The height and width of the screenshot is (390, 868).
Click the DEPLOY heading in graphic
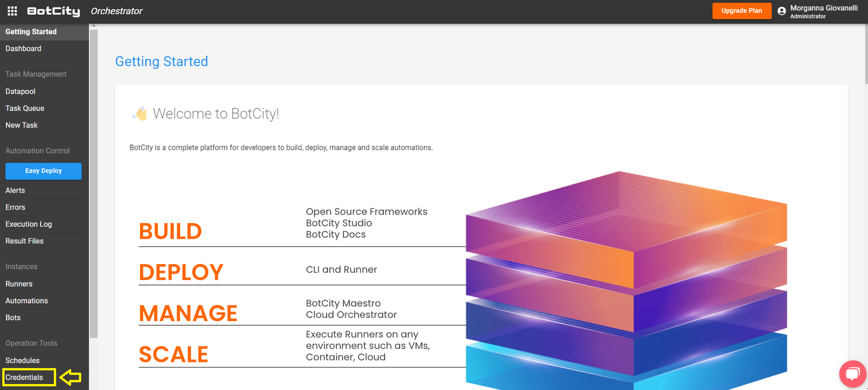[x=181, y=272]
